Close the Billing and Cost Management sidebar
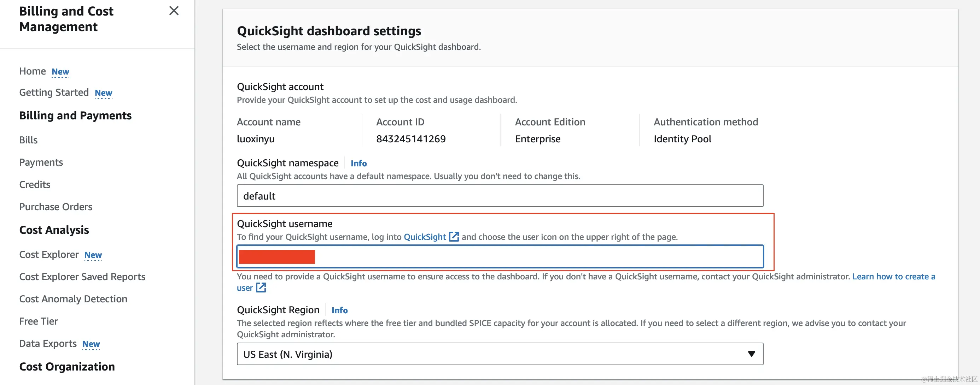Screen dimensions: 980x385 [x=174, y=11]
